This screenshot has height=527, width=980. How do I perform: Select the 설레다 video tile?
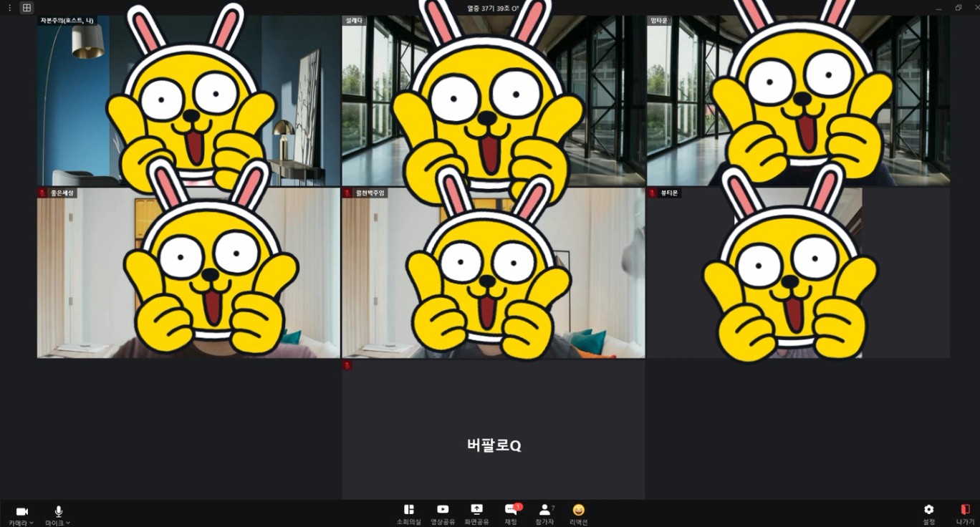(494, 101)
